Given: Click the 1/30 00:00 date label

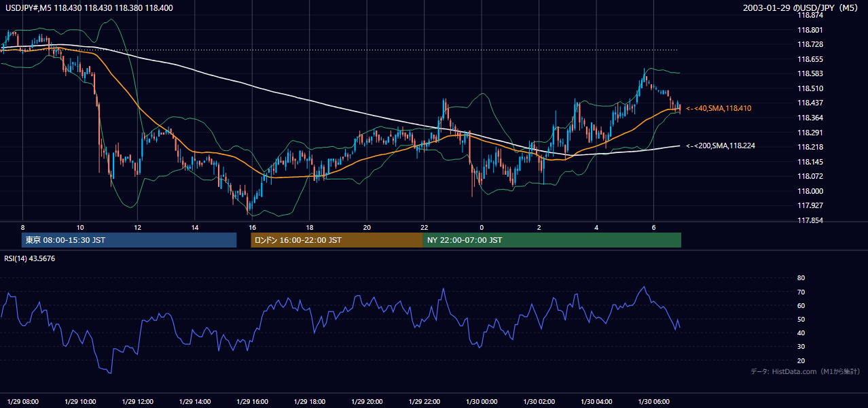Looking at the screenshot, I should pos(482,401).
